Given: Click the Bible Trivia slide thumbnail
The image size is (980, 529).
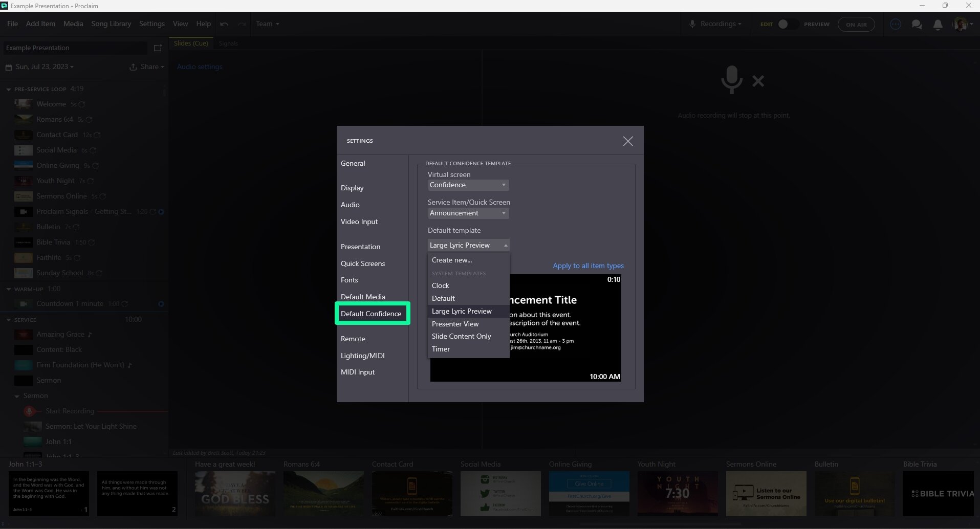Looking at the screenshot, I should 938,493.
